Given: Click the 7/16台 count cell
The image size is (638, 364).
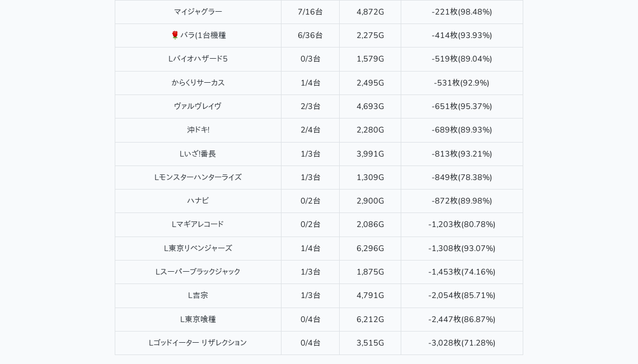Looking at the screenshot, I should [310, 12].
